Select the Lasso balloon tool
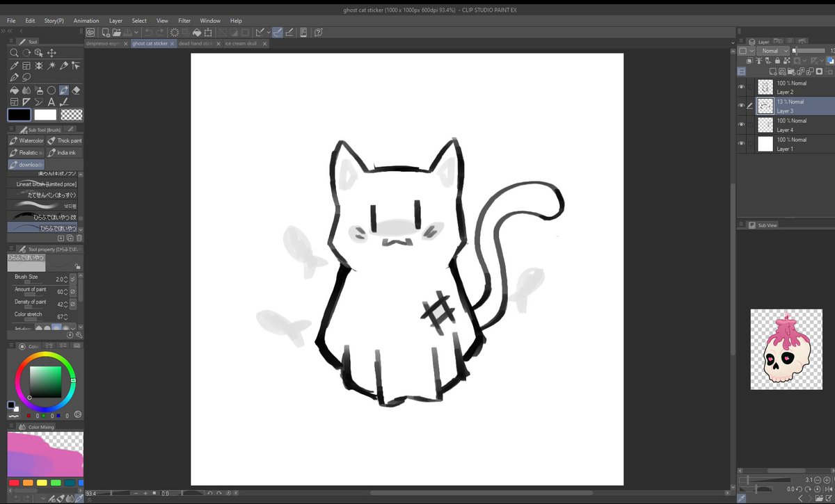Image resolution: width=835 pixels, height=504 pixels. click(x=26, y=78)
